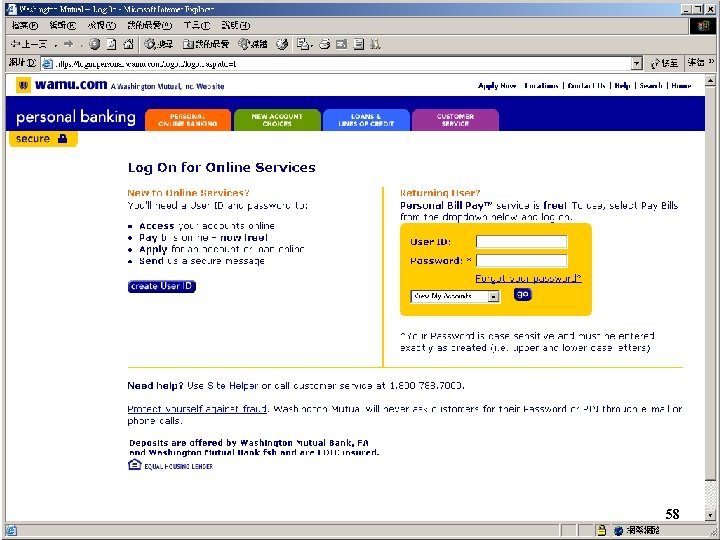Follow the Help header link
The width and height of the screenshot is (720, 540).
(x=622, y=86)
